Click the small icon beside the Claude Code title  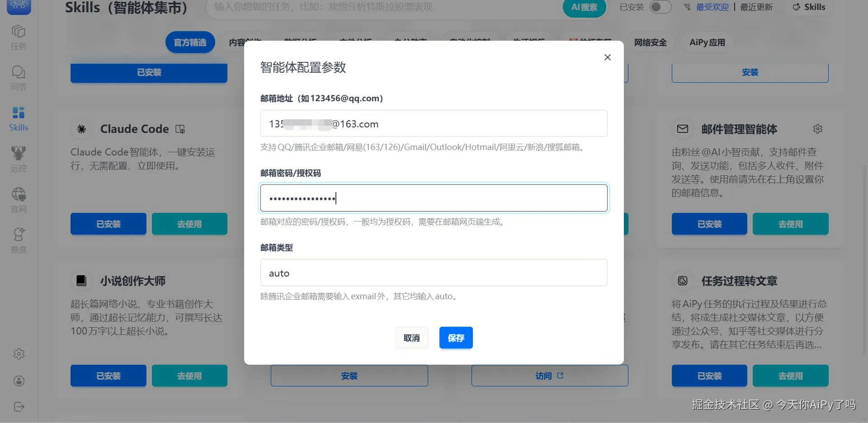pos(180,129)
